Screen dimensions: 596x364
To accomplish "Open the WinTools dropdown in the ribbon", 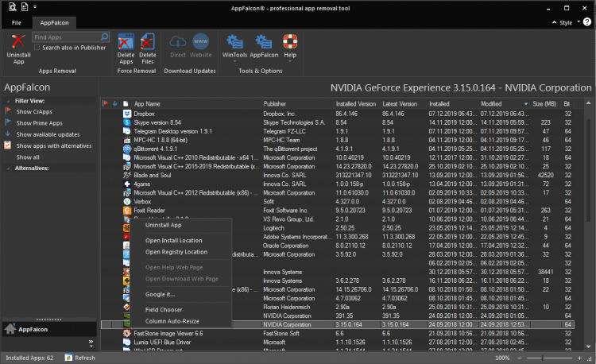I will [234, 48].
